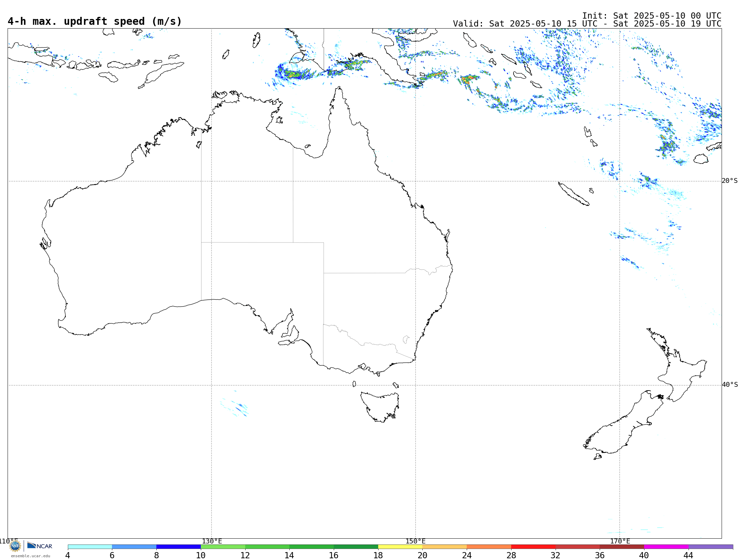Select the purple swatch above 44 m/s
744x560 pixels.
click(711, 547)
